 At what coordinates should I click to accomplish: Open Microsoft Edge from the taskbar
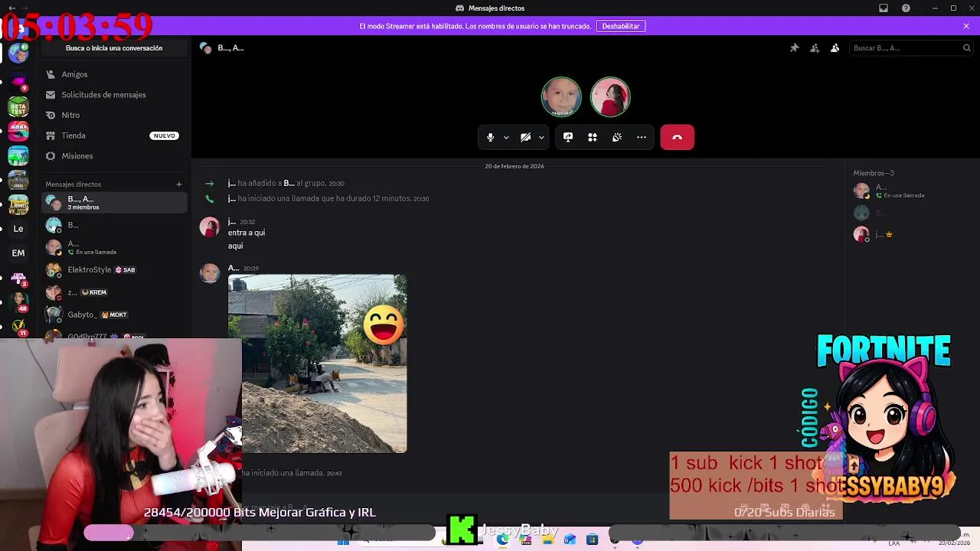(502, 540)
